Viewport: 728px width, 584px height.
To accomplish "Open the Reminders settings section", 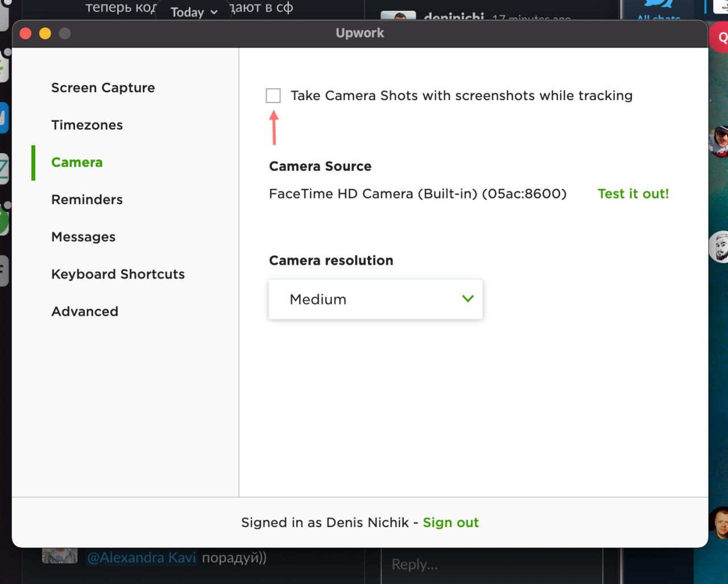I will 87,200.
